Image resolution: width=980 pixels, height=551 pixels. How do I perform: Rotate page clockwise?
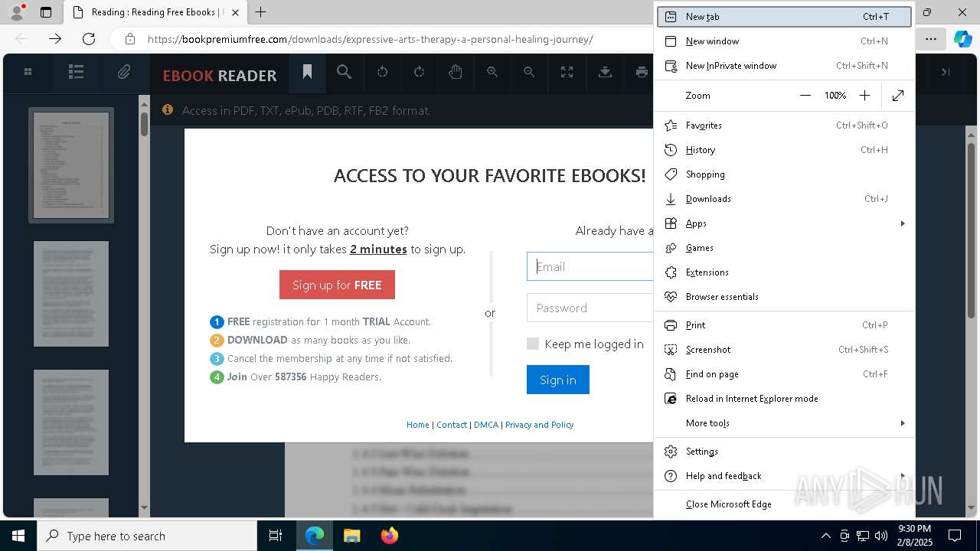(x=419, y=72)
